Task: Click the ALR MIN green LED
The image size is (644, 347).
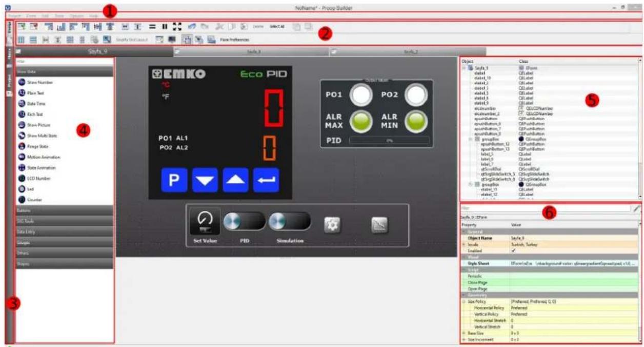Action: [416, 122]
